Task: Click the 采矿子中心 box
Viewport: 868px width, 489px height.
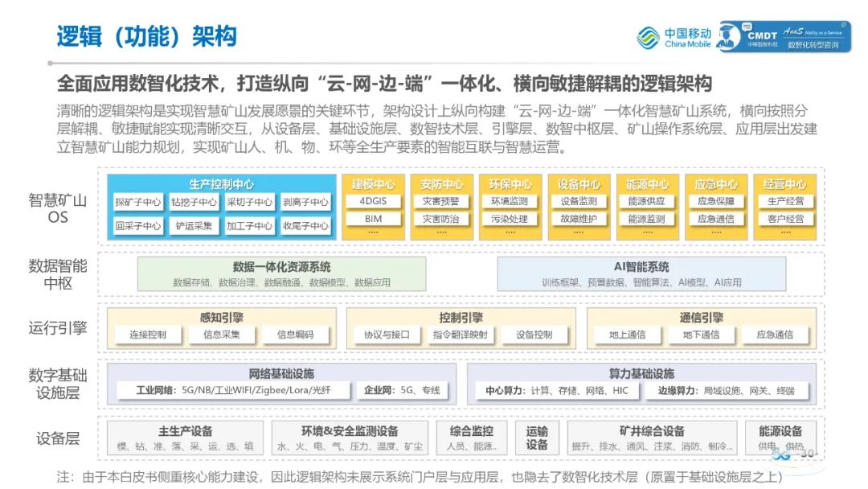Action: tap(138, 202)
